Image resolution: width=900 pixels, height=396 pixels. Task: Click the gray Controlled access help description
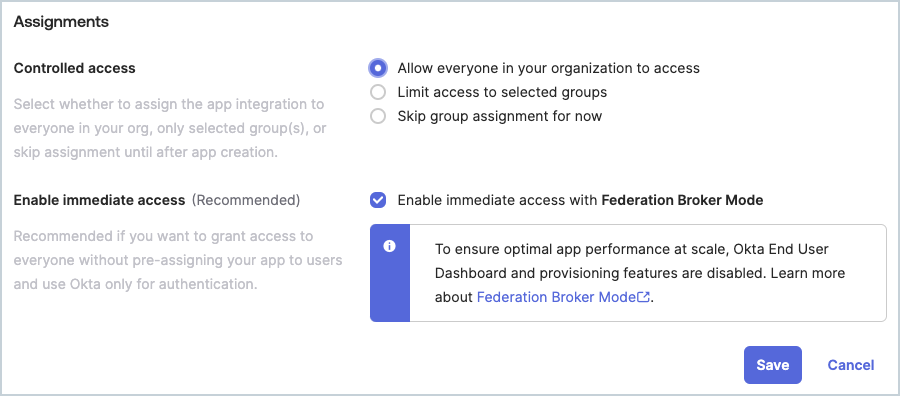(x=170, y=129)
